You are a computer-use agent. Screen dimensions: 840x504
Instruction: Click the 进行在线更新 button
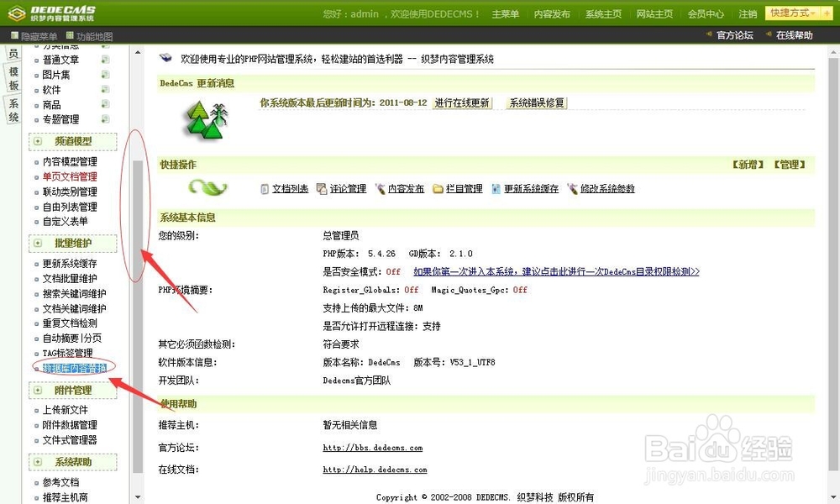462,102
